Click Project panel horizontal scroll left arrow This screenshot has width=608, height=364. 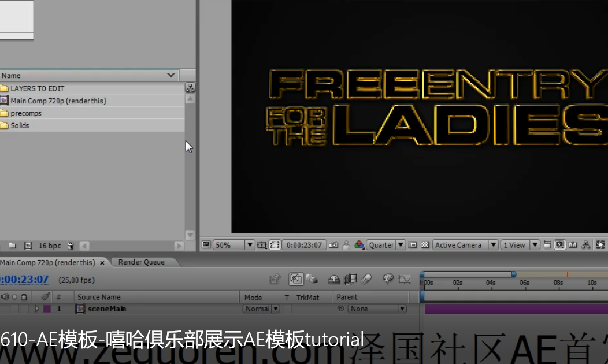point(84,246)
